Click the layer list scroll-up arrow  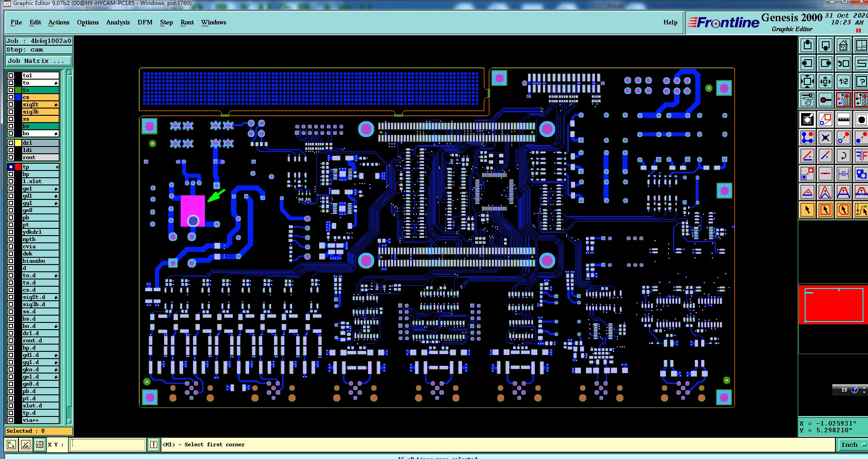click(x=70, y=73)
